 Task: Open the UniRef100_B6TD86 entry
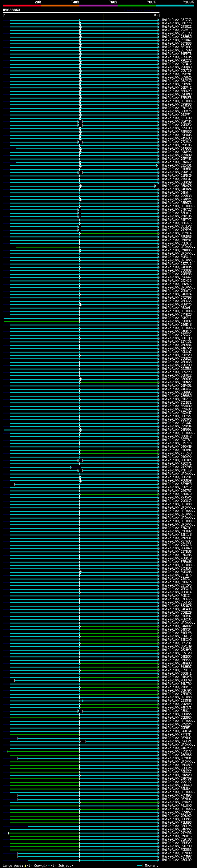pos(177,43)
